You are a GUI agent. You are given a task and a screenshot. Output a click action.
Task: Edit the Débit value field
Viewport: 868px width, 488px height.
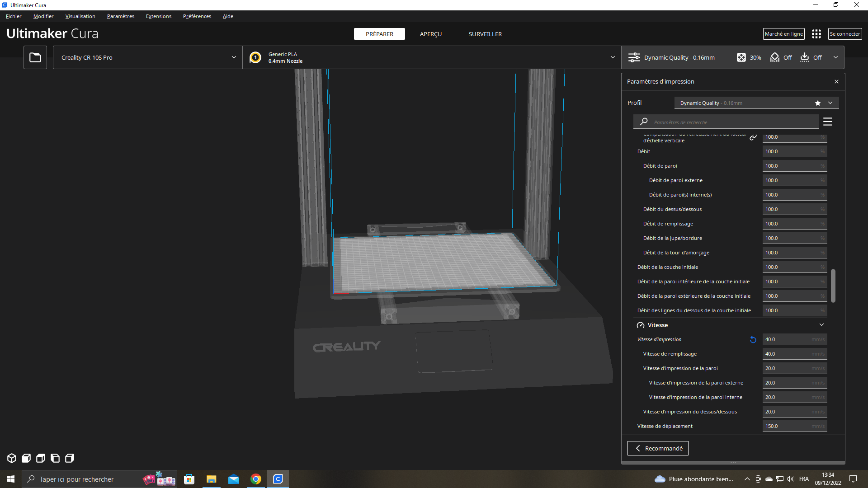coord(795,151)
